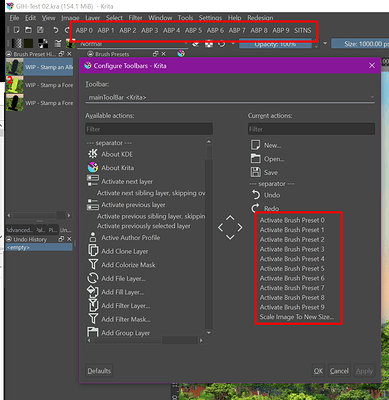Select Scale Image To New Size... current action
Viewport: 389px width, 400px height.
tap(297, 317)
